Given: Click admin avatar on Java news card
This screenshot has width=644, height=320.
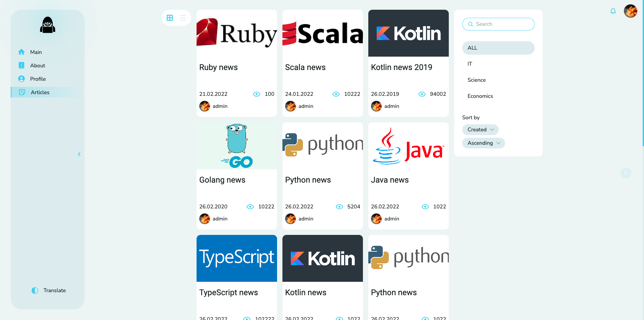Looking at the screenshot, I should (376, 219).
